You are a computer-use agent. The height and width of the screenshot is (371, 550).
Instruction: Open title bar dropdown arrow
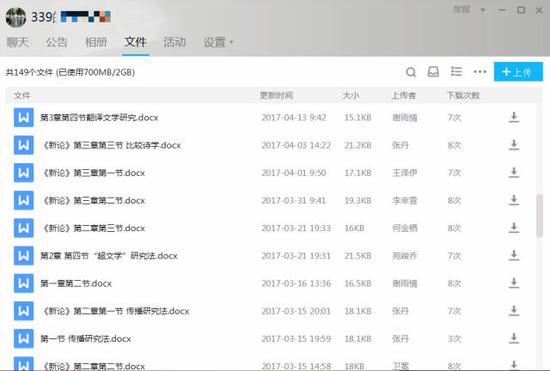click(483, 10)
